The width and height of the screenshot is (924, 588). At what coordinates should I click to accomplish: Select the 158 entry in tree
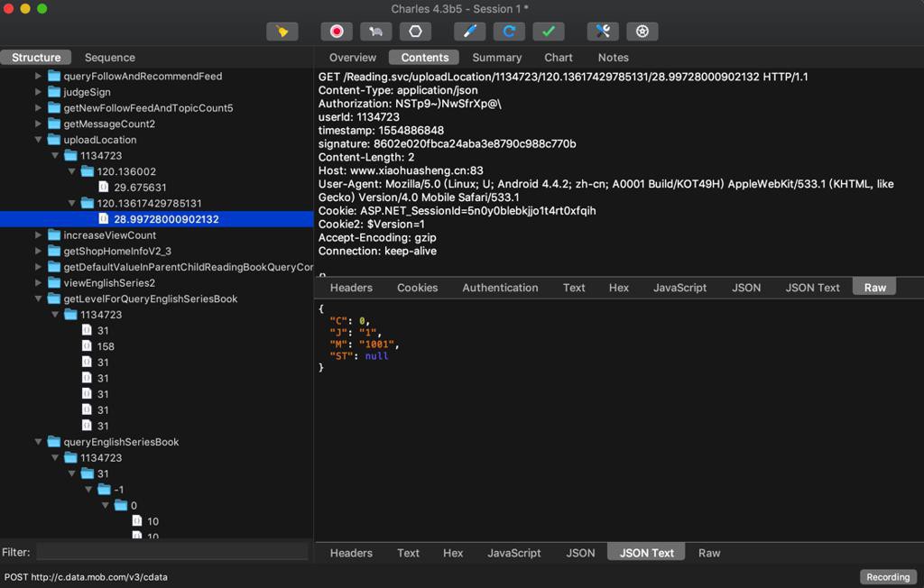pyautogui.click(x=105, y=346)
